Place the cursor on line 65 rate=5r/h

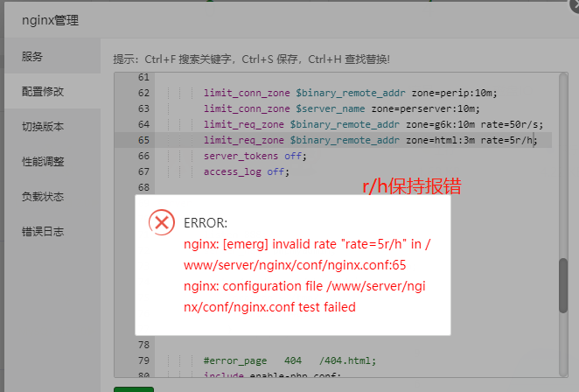coord(509,140)
